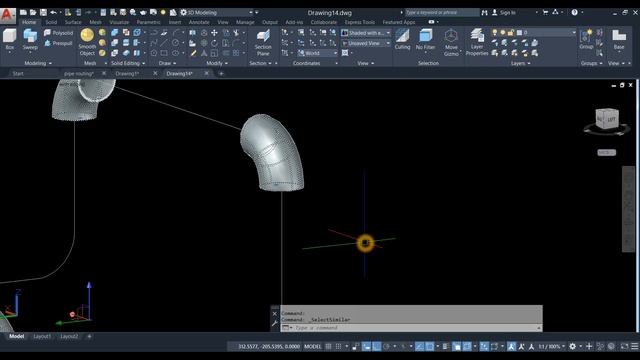This screenshot has height=360, width=640.
Task: Open the Shaded visual style dropdown
Action: (x=366, y=33)
